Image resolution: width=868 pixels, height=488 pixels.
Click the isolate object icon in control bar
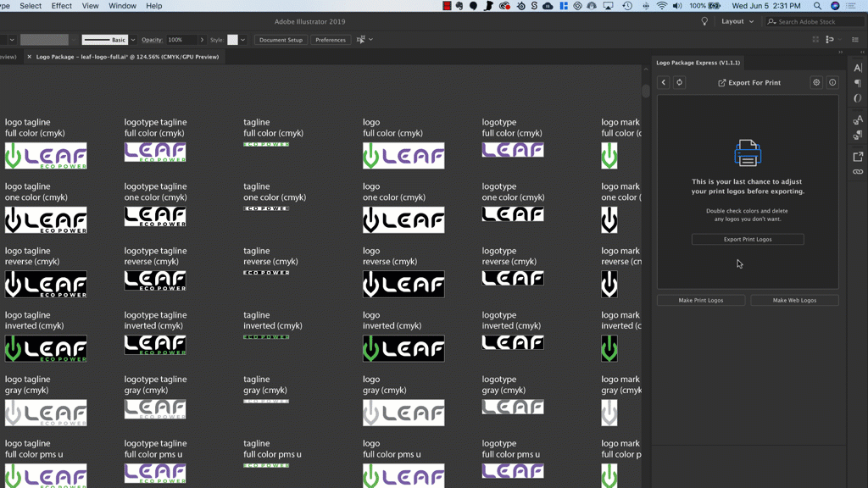coord(815,39)
